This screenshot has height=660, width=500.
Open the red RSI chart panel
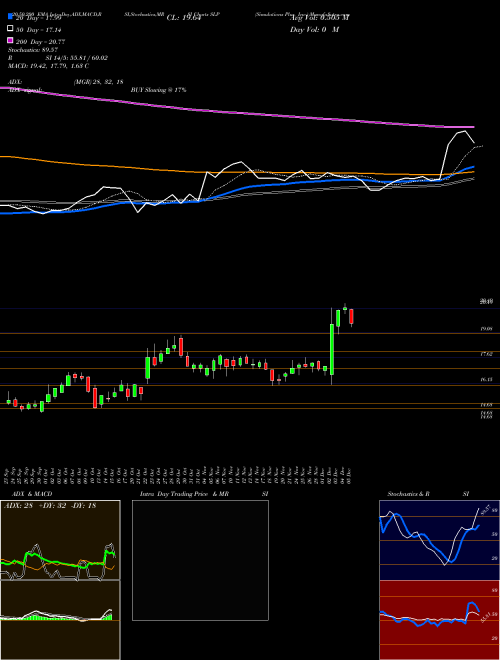(439, 620)
